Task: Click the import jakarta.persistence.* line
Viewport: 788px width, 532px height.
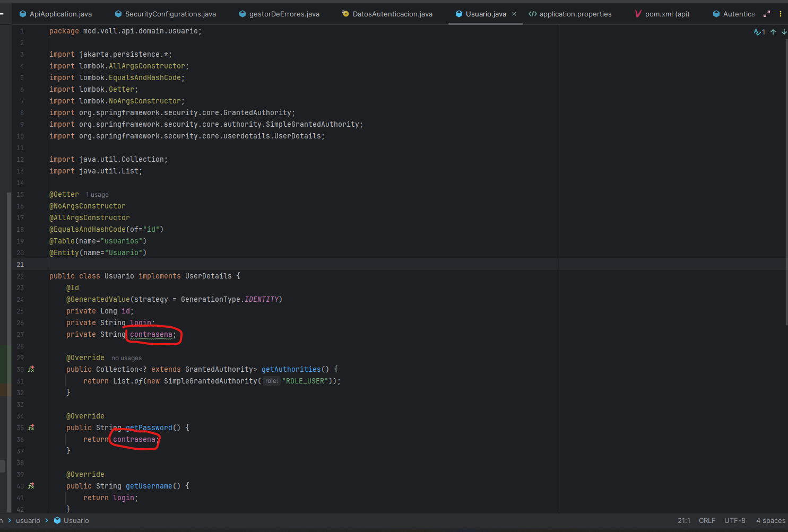Action: coord(111,54)
